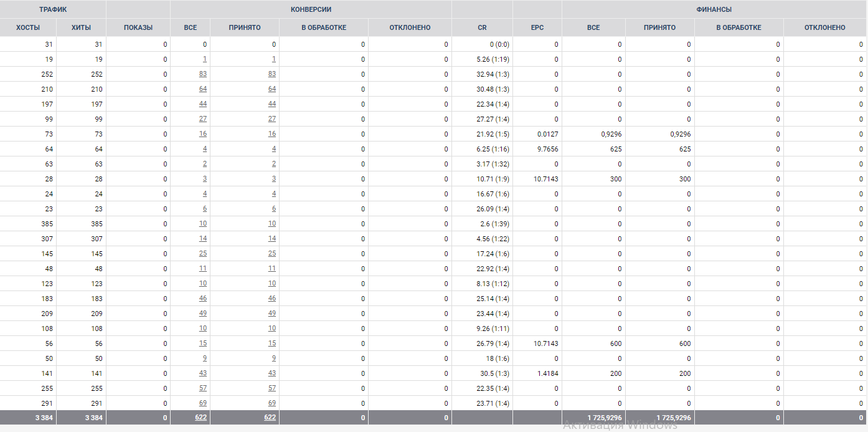This screenshot has height=432, width=868.
Task: Click the ПРИНЯТО header under ФИНАНСЫ
Action: (660, 27)
